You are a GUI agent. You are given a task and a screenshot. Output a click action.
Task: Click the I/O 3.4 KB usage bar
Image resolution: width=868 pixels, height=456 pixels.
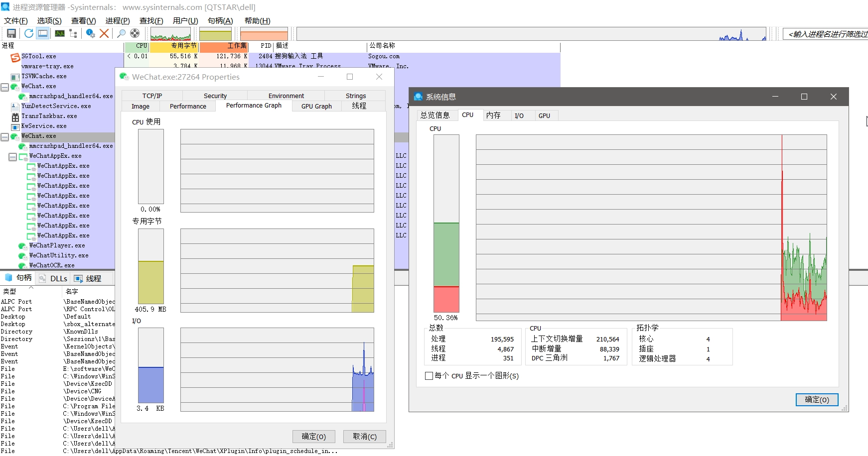151,365
